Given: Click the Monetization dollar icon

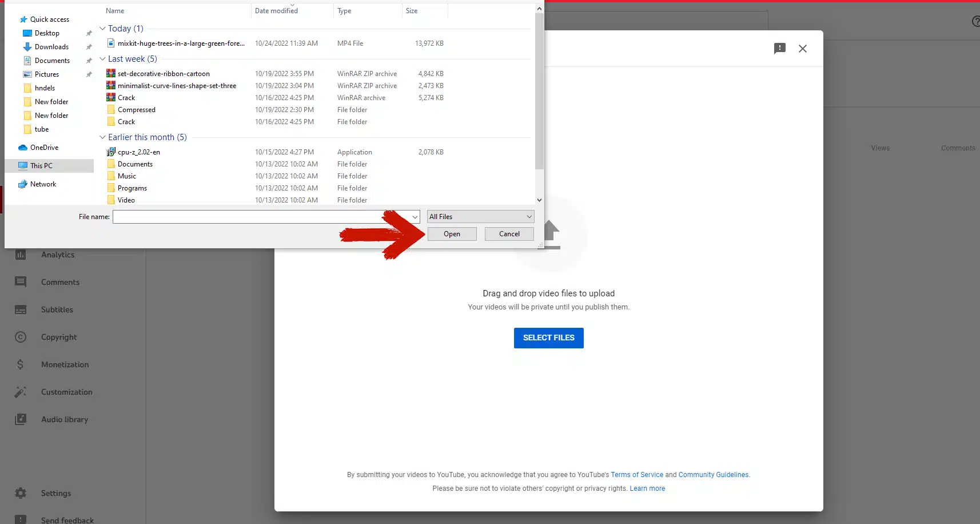Looking at the screenshot, I should (21, 364).
